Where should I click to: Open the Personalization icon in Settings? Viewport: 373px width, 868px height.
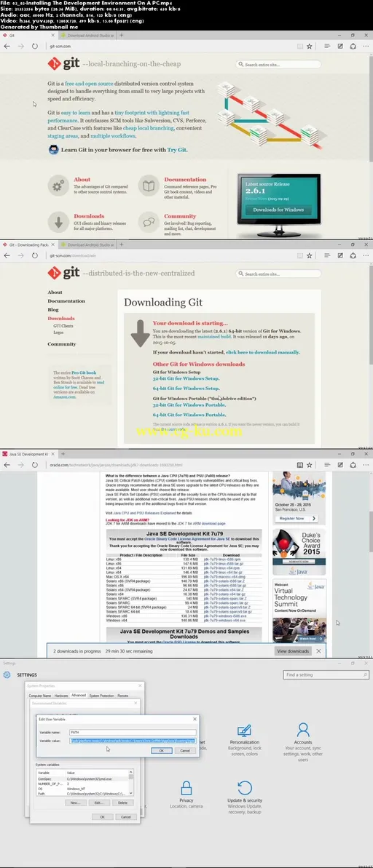[245, 730]
